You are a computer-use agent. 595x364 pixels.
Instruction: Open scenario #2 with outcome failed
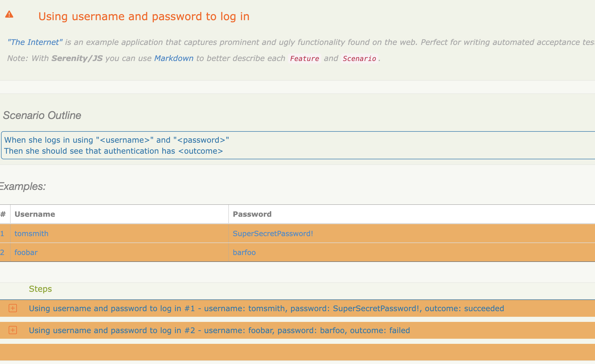pyautogui.click(x=219, y=330)
